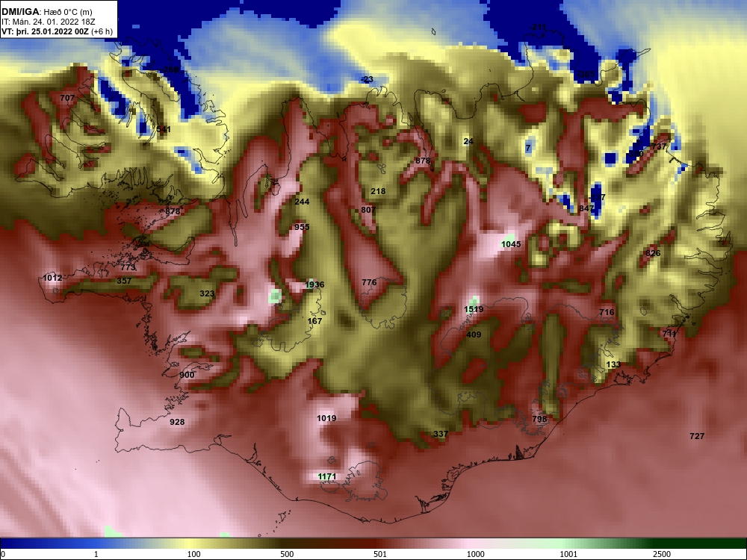Click the map value 707 in the Westfjords
The width and height of the screenshot is (747, 560).
click(x=67, y=98)
